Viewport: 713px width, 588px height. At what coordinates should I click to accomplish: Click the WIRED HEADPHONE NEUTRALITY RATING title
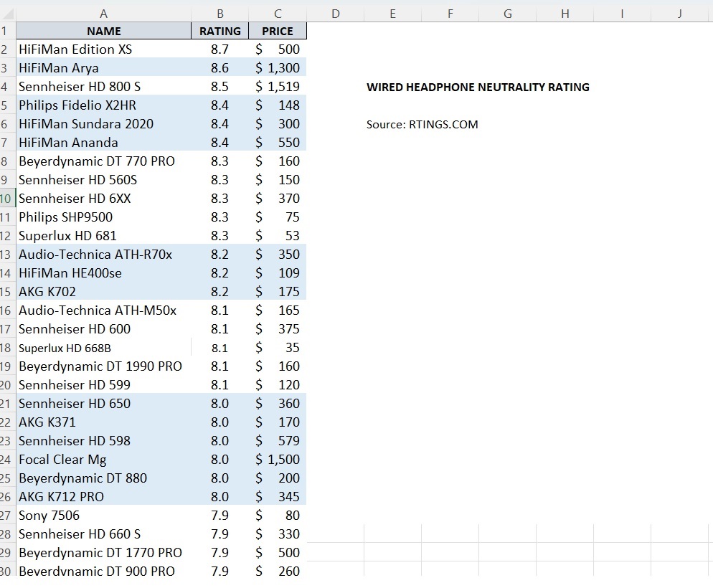click(x=478, y=87)
